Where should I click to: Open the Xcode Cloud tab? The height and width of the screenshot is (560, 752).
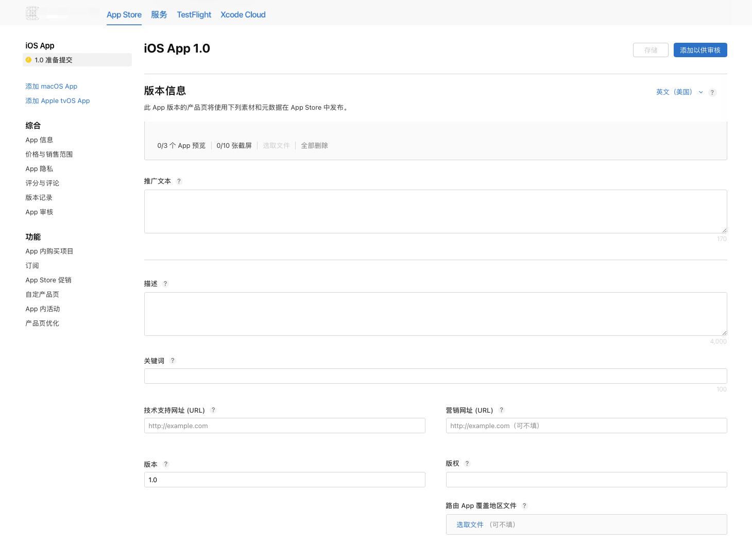pyautogui.click(x=243, y=14)
